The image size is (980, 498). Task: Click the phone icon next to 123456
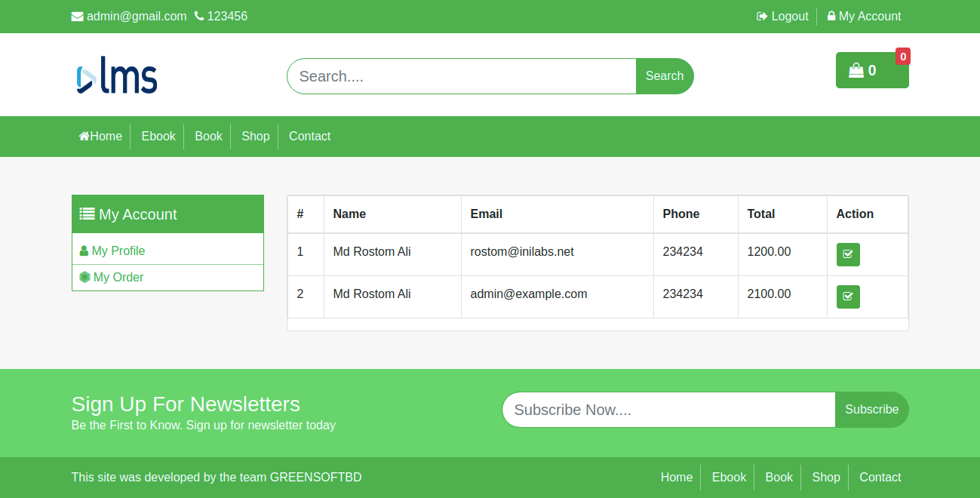198,15
